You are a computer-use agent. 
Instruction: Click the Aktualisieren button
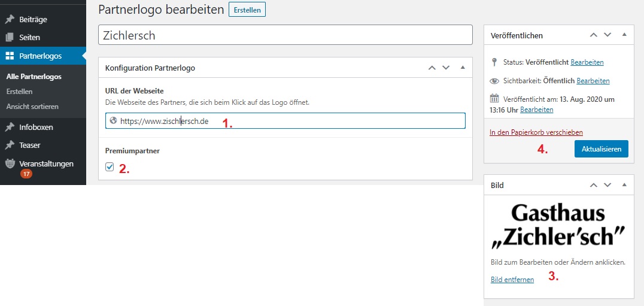coord(601,149)
